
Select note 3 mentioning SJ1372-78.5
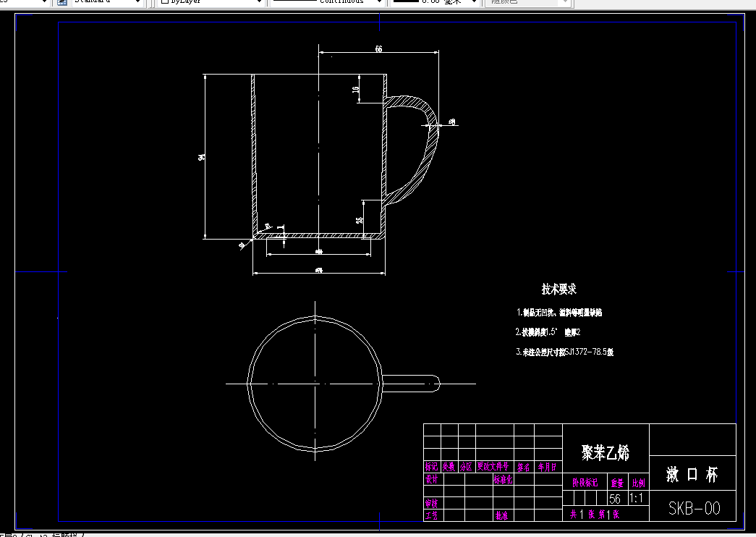[564, 352]
